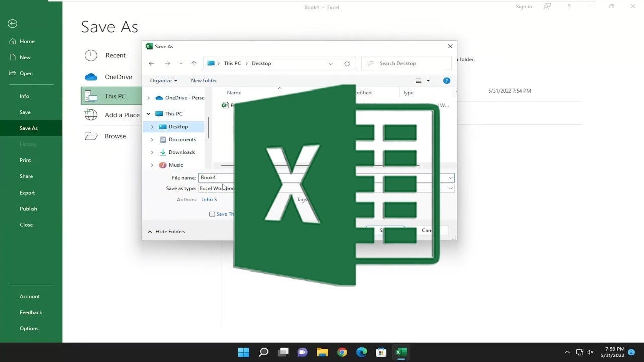Open the address bar path history dropdown

pyautogui.click(x=330, y=64)
